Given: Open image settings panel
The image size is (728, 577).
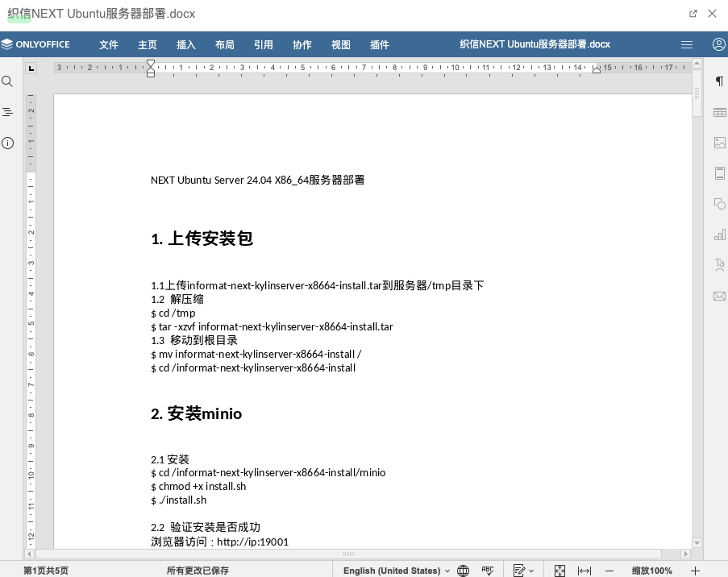Looking at the screenshot, I should [x=719, y=142].
